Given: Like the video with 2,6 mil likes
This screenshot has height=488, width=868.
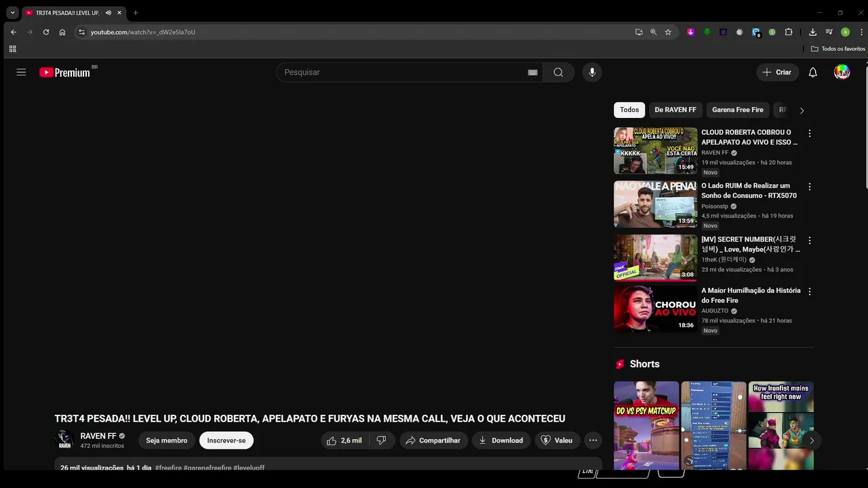Looking at the screenshot, I should tap(344, 441).
